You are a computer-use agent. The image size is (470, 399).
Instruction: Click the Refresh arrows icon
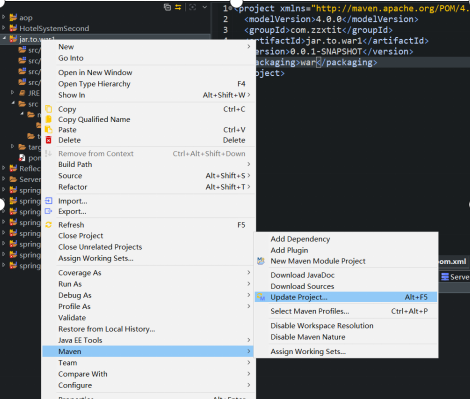tap(49, 225)
